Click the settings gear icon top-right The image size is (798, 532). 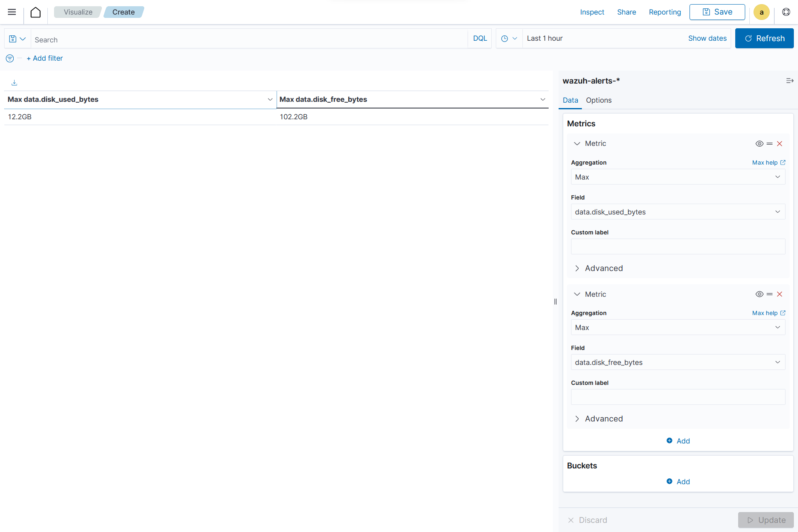786,12
